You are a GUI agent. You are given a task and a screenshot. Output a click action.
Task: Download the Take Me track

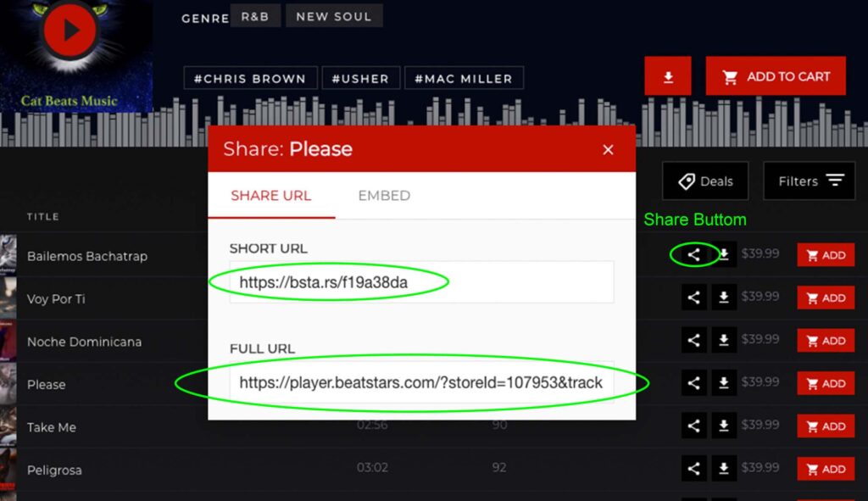click(724, 426)
